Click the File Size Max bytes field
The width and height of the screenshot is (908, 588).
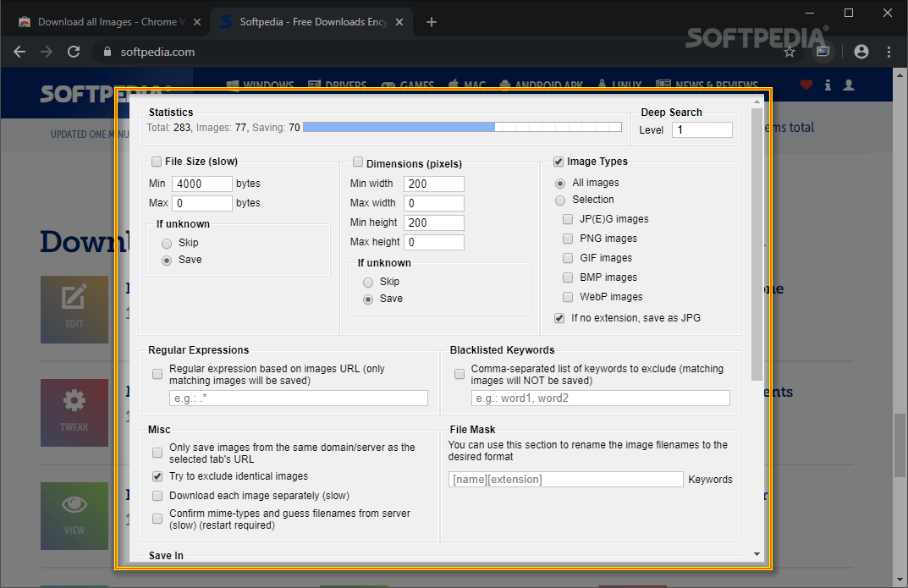202,203
